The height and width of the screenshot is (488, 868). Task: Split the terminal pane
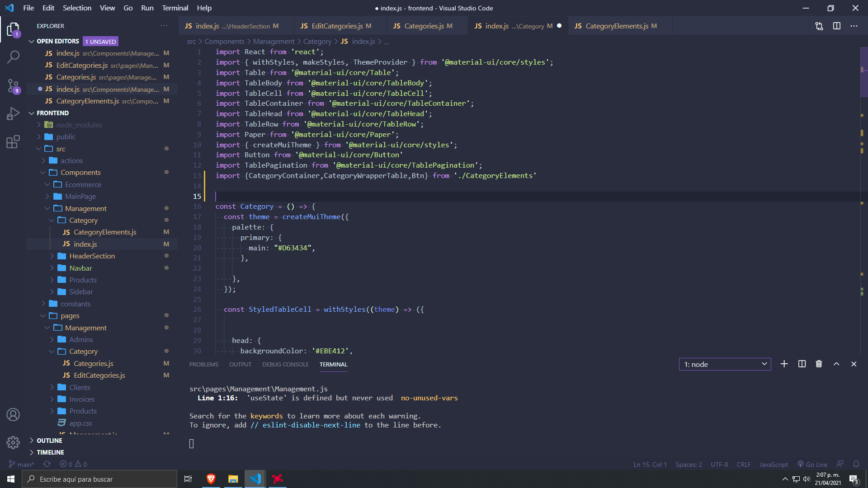801,364
